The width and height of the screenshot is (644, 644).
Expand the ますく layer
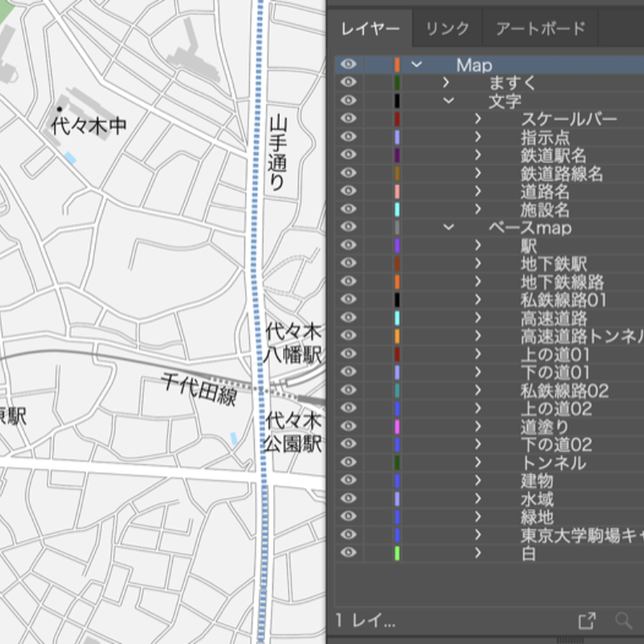tap(446, 83)
